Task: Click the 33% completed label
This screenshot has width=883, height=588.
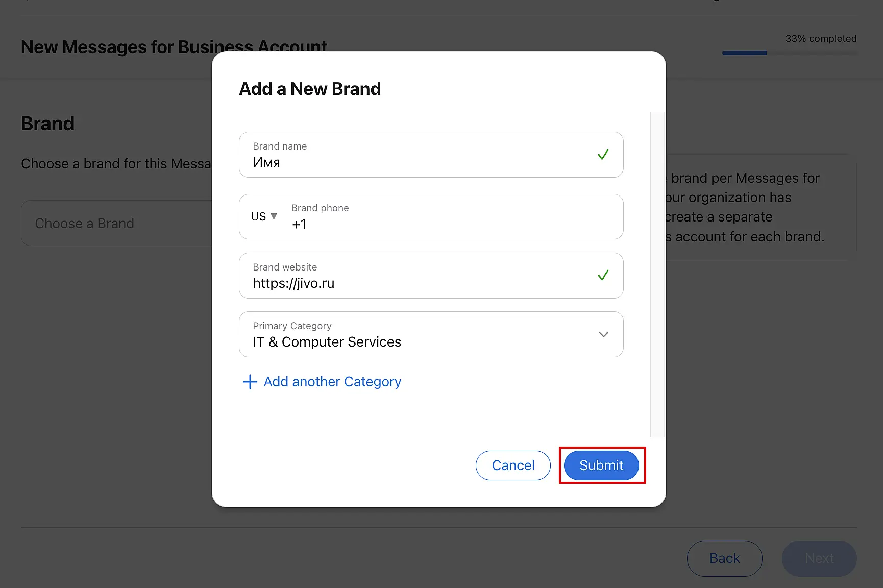Action: pos(821,38)
